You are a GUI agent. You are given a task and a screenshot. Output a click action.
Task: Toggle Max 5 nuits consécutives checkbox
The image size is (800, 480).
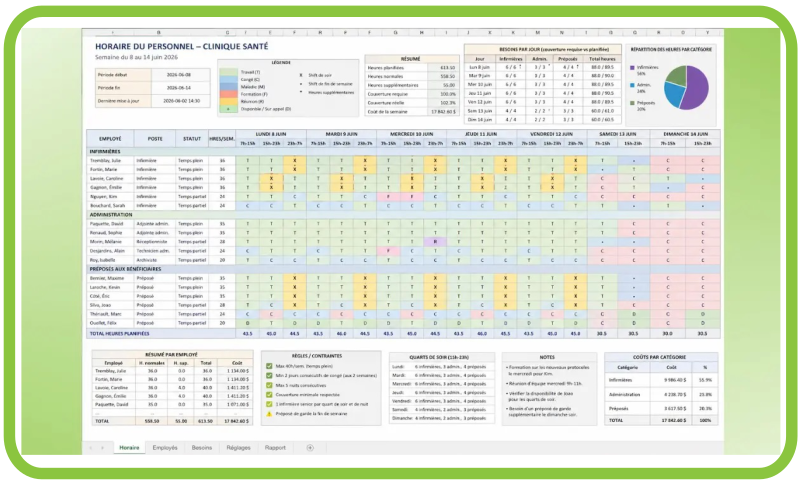[x=269, y=385]
